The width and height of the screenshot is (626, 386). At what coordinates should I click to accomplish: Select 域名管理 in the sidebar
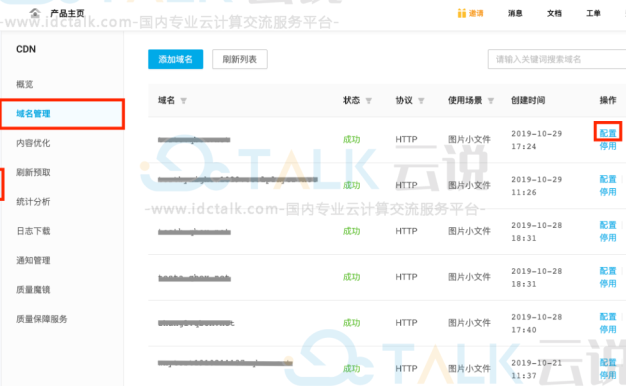tap(62, 114)
